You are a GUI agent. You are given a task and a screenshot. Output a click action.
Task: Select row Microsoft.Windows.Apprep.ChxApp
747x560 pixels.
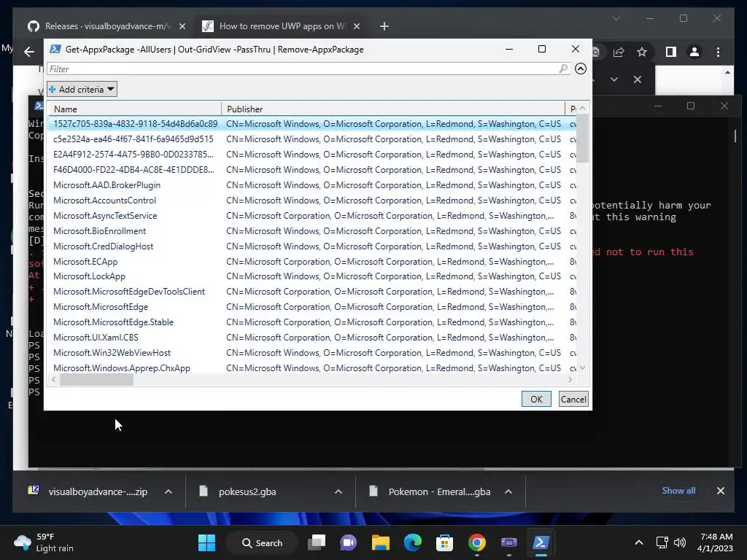(312, 367)
